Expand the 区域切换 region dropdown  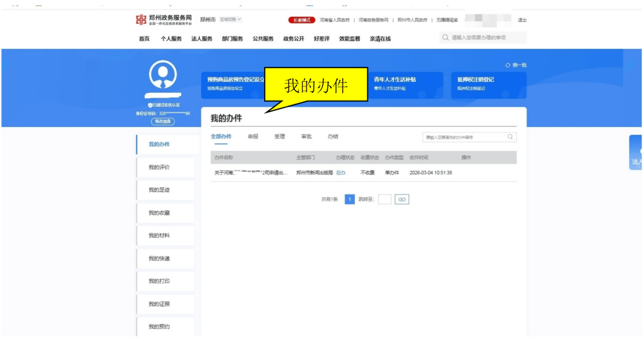pos(231,20)
